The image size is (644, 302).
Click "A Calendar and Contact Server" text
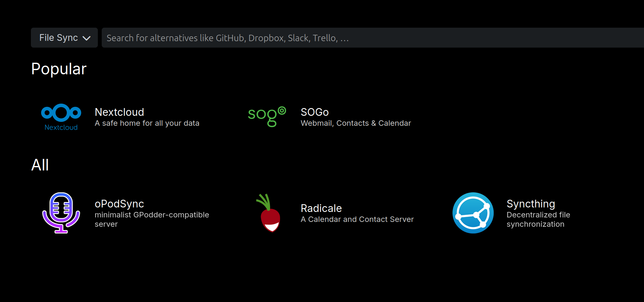point(357,219)
